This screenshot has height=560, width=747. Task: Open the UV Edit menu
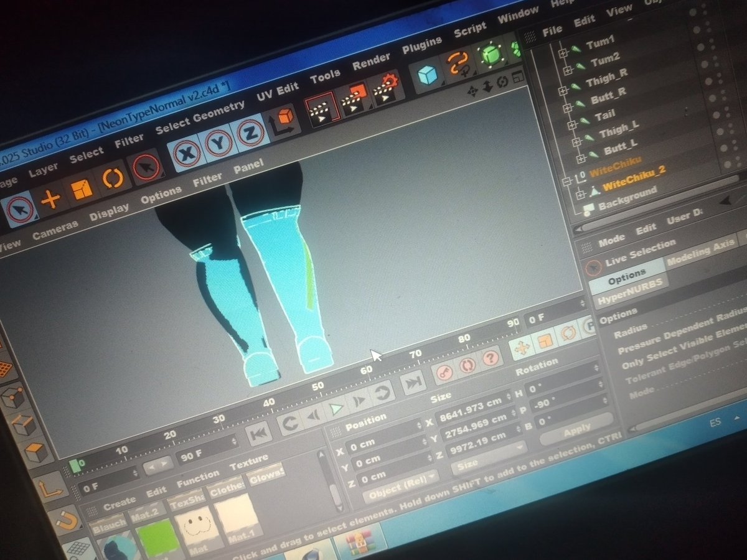coord(277,93)
